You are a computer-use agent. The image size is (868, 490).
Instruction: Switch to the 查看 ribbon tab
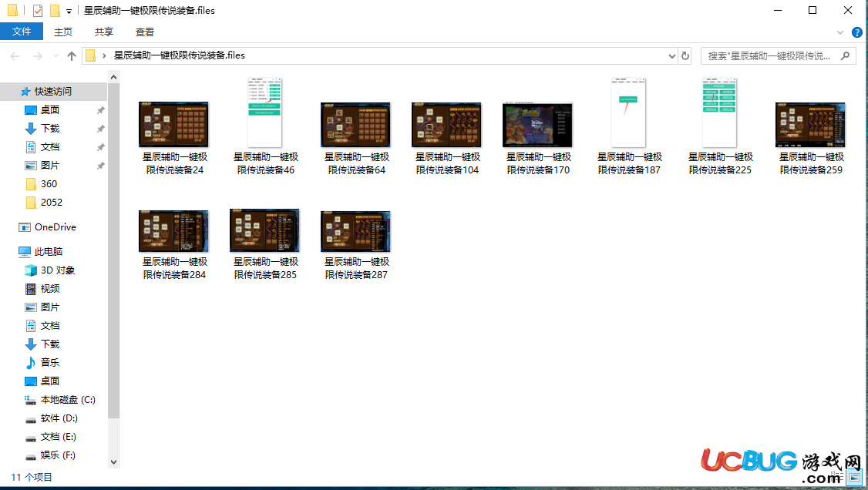(144, 32)
